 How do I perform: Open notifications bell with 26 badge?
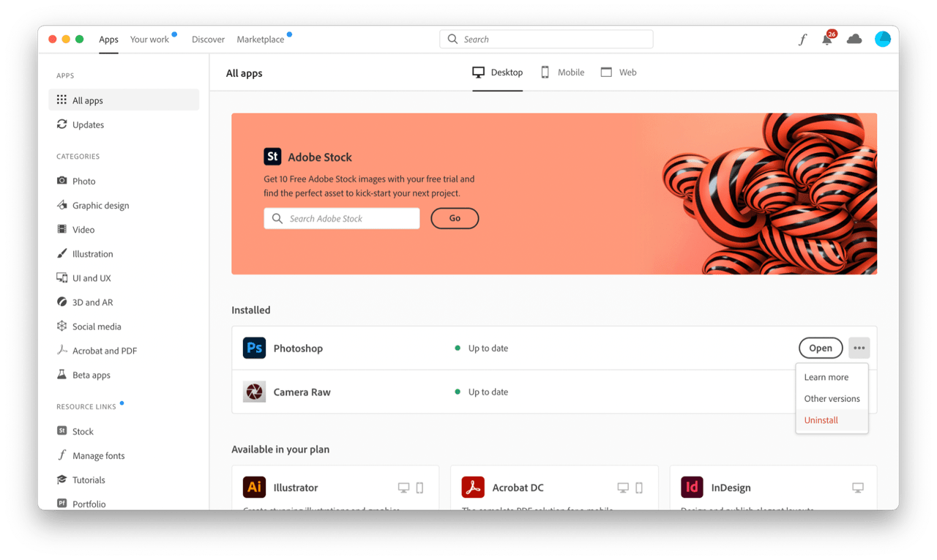[x=828, y=39]
